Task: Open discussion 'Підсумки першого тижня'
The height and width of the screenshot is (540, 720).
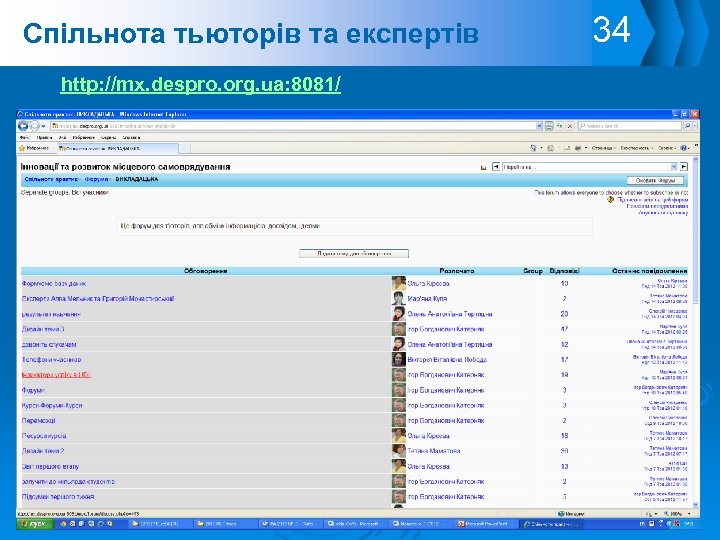Action: [58, 497]
